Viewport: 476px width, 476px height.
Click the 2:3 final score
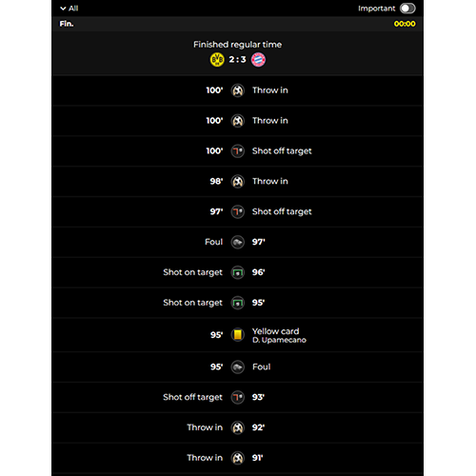(x=237, y=59)
